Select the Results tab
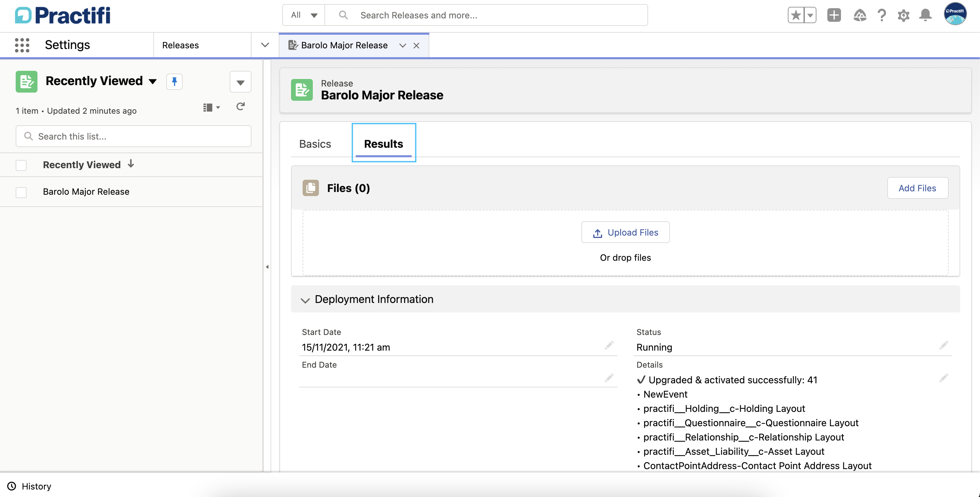 383,144
